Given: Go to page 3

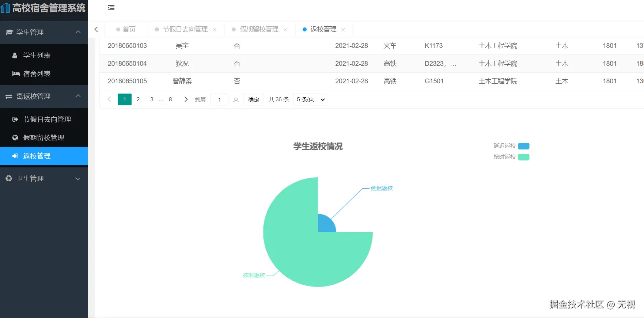Looking at the screenshot, I should (x=152, y=99).
